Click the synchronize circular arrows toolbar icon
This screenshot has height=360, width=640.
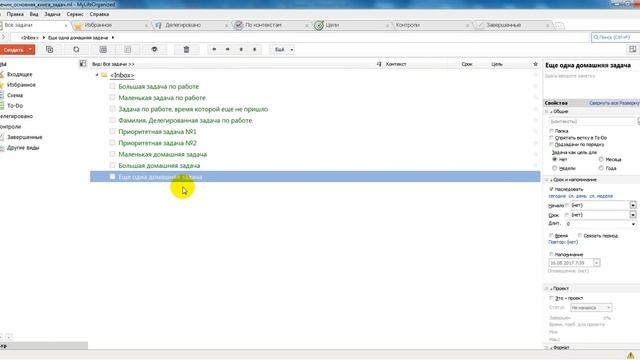[x=76, y=49]
